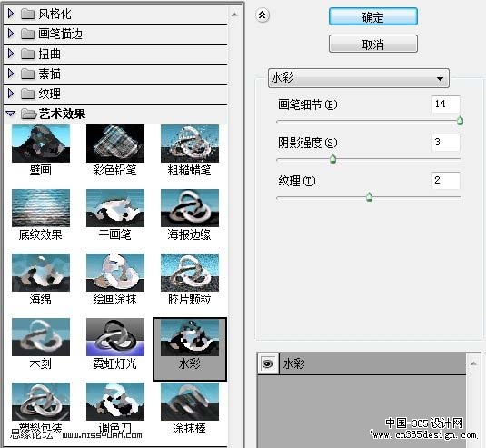Expand the 风格化 folder

11,14
